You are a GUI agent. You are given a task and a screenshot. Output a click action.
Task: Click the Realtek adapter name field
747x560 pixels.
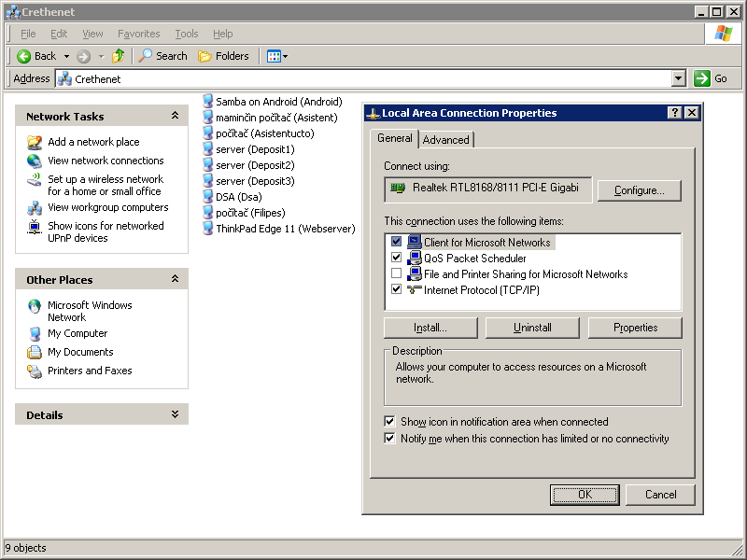pyautogui.click(x=487, y=189)
